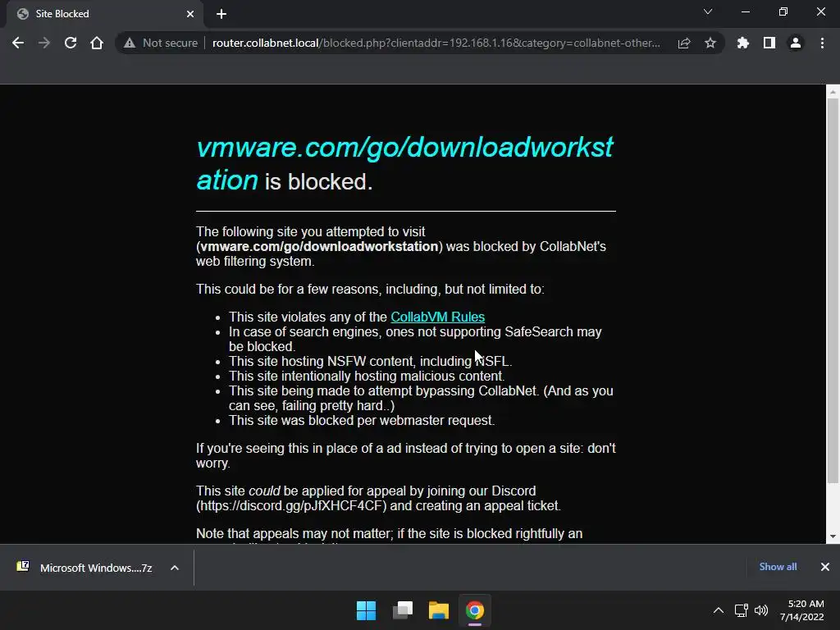
Task: Minimize the Chrome window
Action: pyautogui.click(x=746, y=11)
